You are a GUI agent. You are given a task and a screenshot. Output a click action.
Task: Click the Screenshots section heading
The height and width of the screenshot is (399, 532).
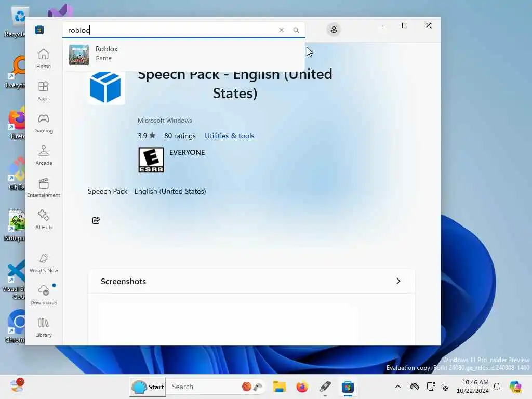click(123, 281)
